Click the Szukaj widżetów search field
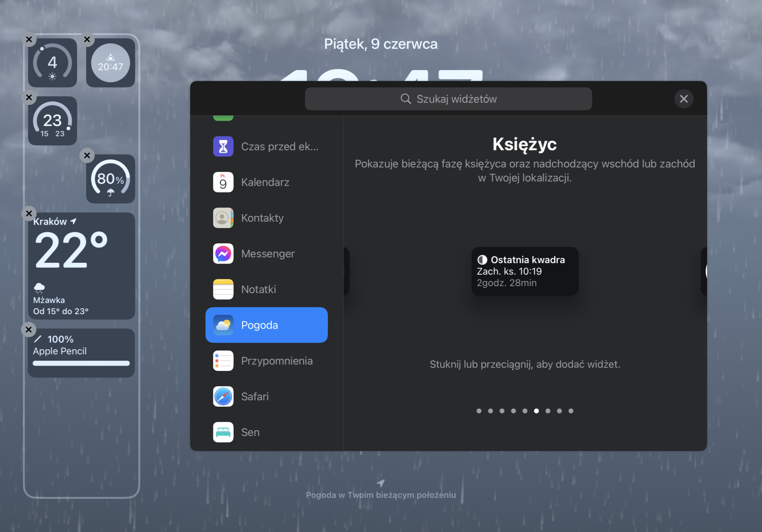Viewport: 762px width, 532px height. click(x=448, y=99)
